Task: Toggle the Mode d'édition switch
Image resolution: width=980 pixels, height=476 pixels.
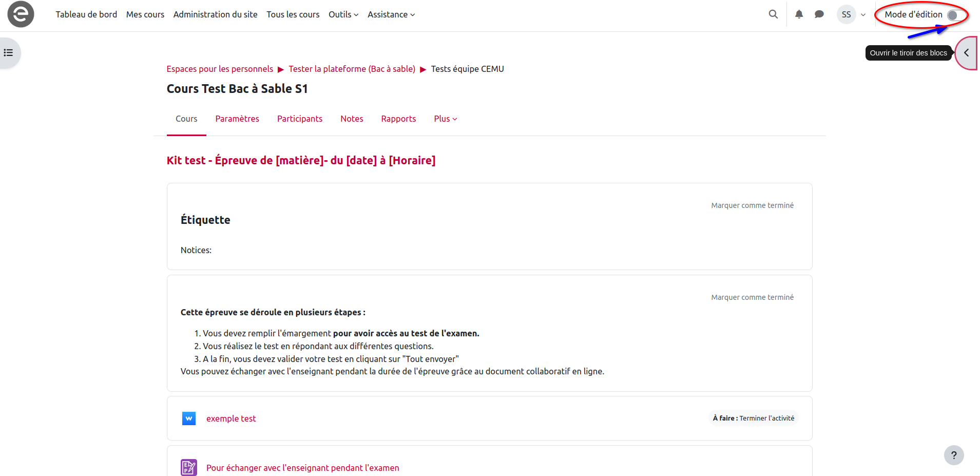Action: (954, 15)
